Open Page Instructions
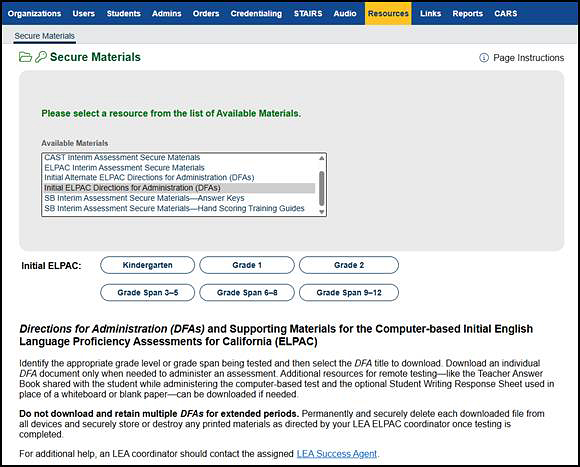 pos(529,58)
